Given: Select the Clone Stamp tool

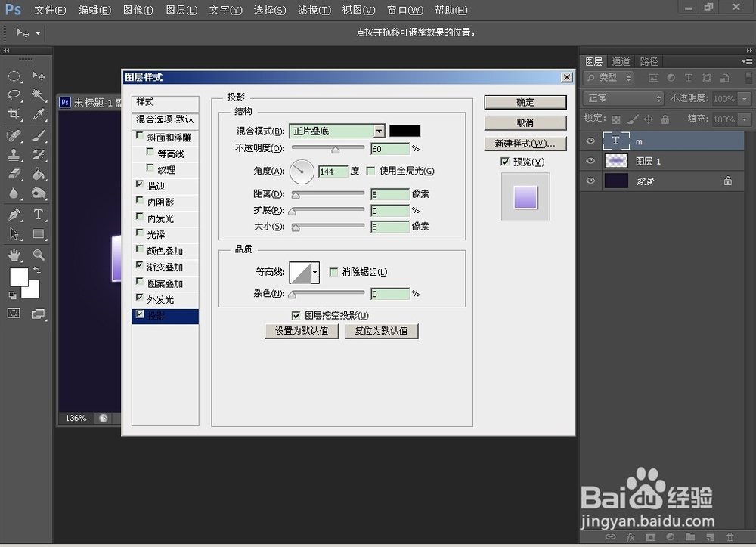Looking at the screenshot, I should coord(14,155).
